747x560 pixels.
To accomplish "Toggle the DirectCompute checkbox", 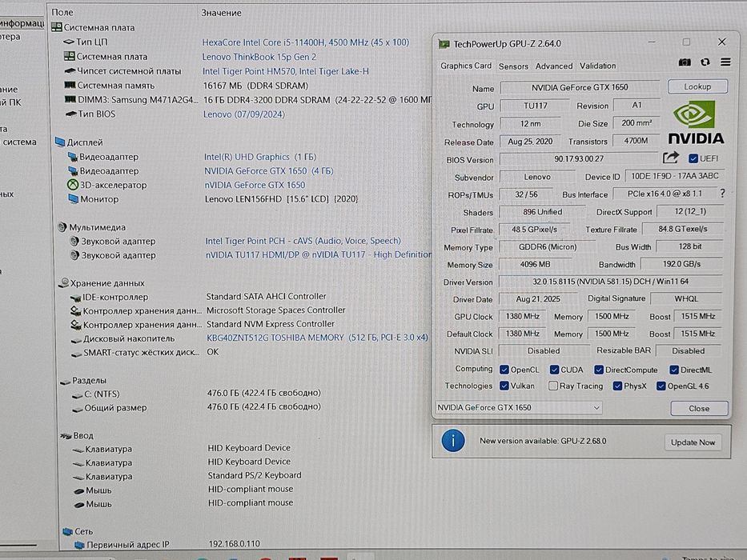I will click(599, 370).
